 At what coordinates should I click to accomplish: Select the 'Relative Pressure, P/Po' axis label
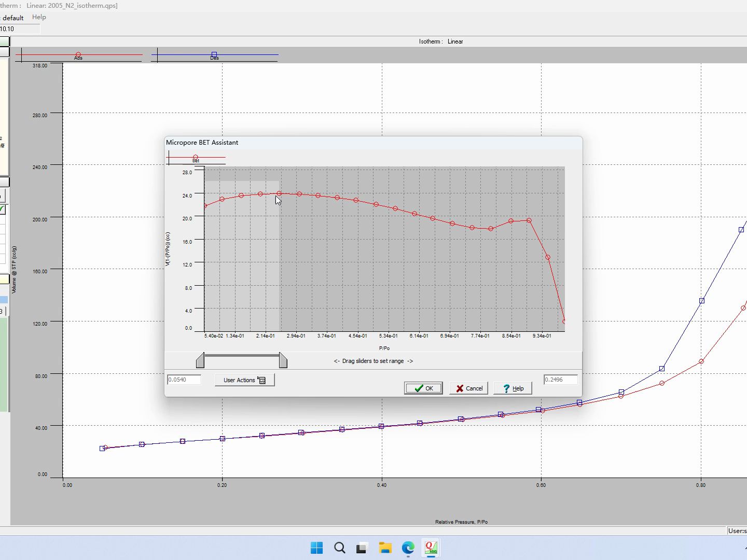(x=461, y=522)
